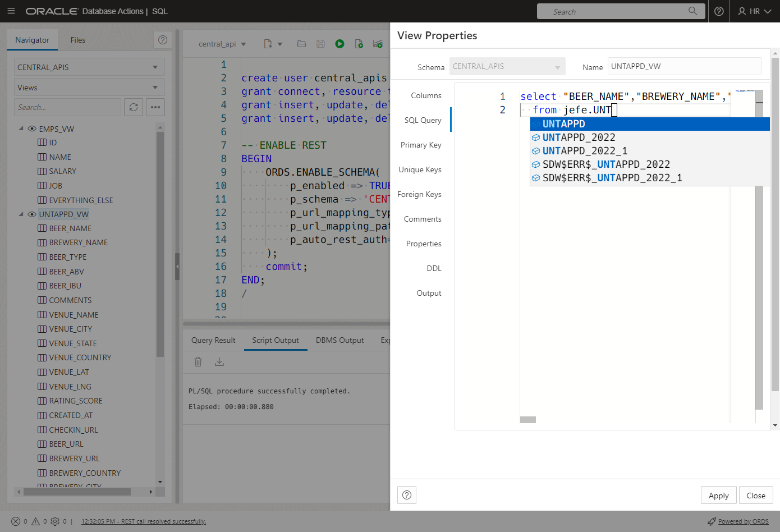This screenshot has height=532, width=780.
Task: Click the Open file folder icon
Action: (301, 44)
